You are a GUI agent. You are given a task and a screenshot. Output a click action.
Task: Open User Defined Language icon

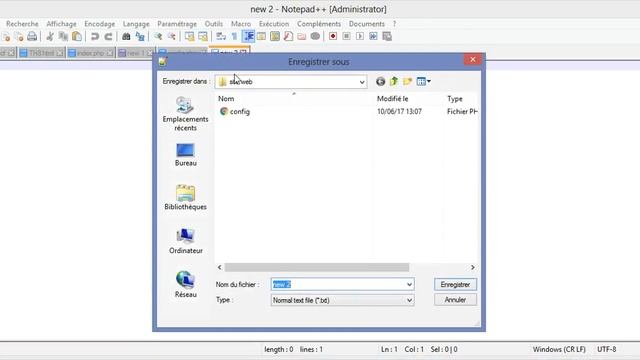[x=261, y=37]
